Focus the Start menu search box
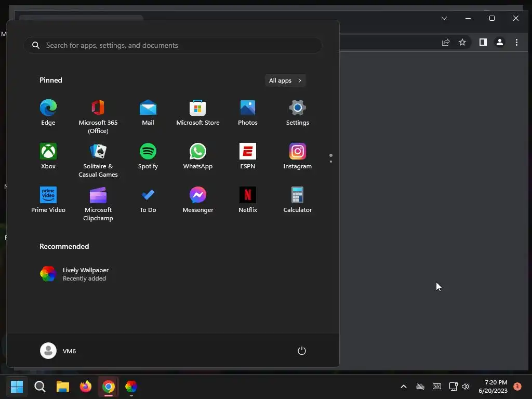532x399 pixels. pos(172,45)
